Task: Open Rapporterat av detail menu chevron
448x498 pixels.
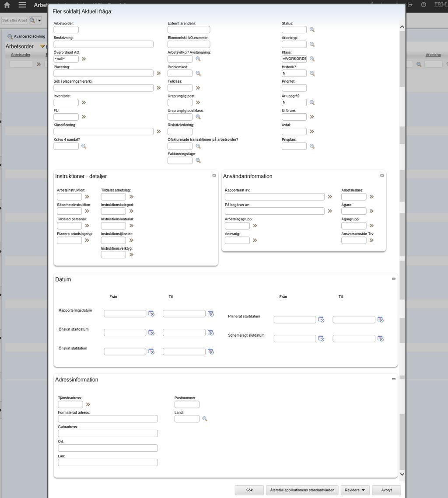Action: pos(330,197)
